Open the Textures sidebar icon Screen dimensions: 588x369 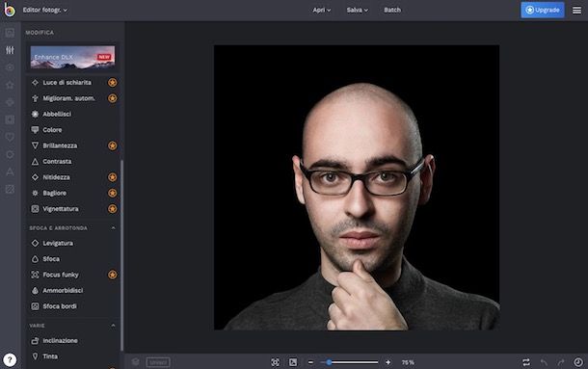tap(10, 189)
